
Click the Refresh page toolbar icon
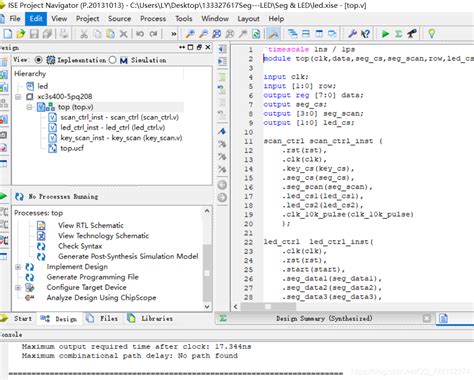click(256, 34)
